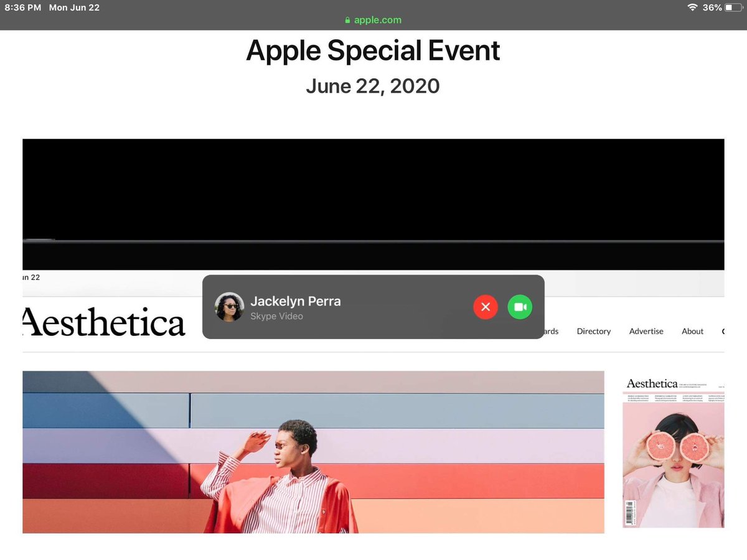Tap the 36% battery percentage
The image size is (747, 560).
(x=713, y=7)
